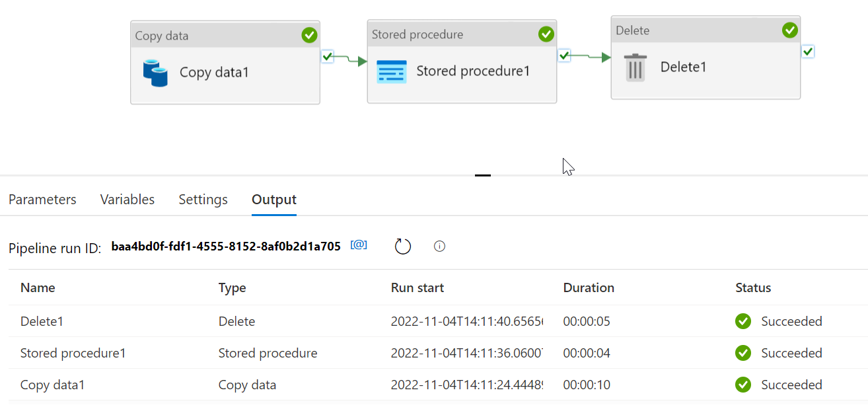
Task: Click Succeeded text in Stored procedure1 row
Action: [x=791, y=353]
